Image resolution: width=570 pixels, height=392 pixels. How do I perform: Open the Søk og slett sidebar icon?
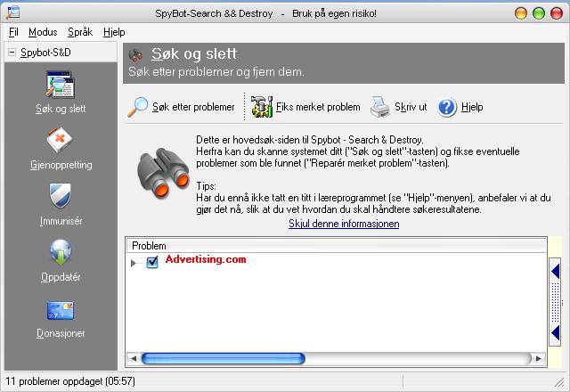tap(60, 85)
